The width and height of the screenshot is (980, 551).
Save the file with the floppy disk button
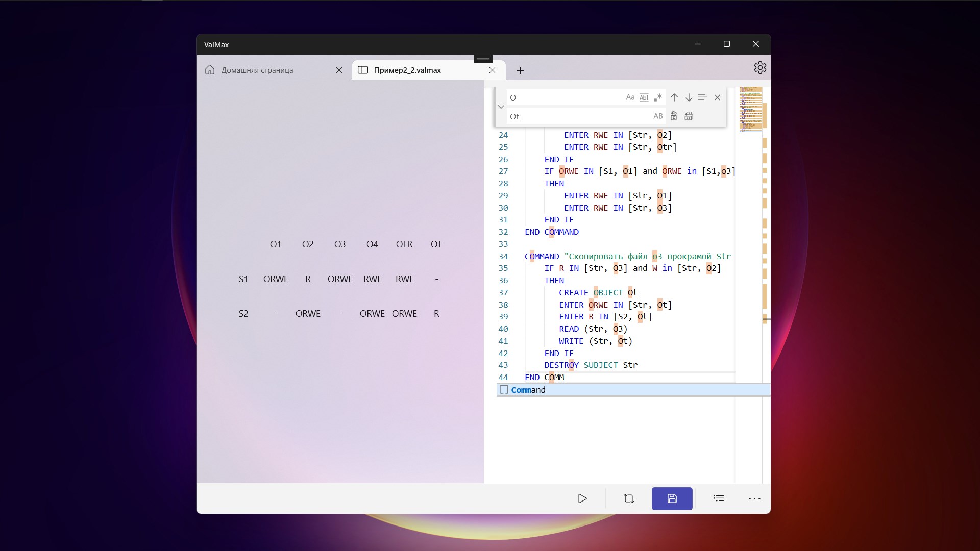pos(672,498)
